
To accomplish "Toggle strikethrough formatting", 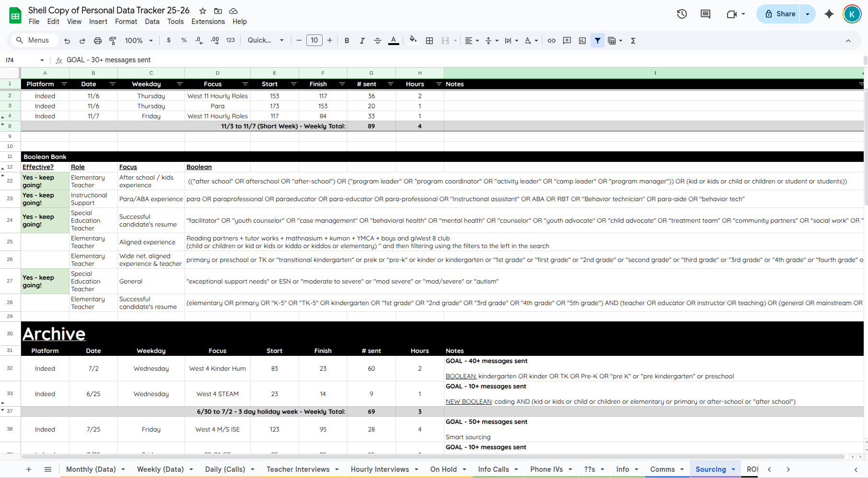I will (x=378, y=40).
